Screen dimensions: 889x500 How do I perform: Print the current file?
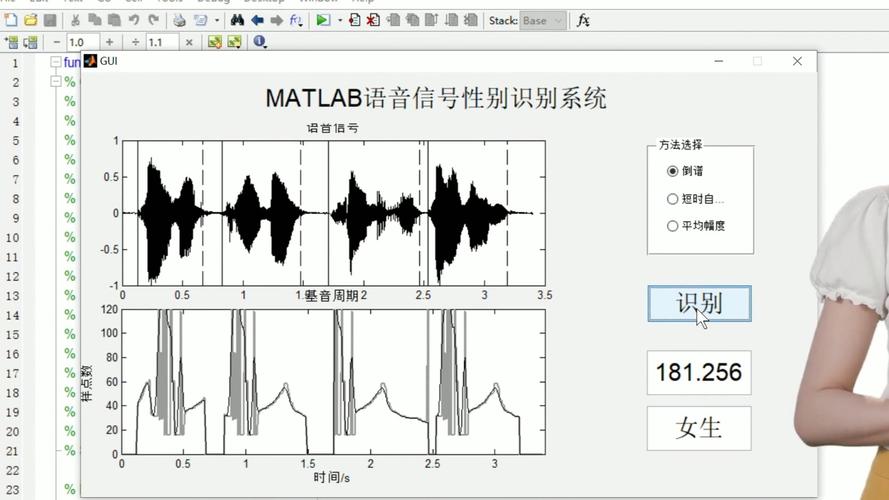(x=179, y=20)
